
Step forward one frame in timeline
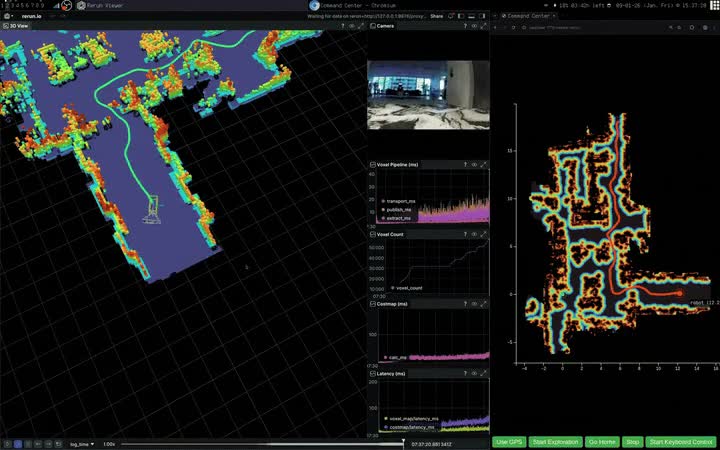(x=48, y=444)
